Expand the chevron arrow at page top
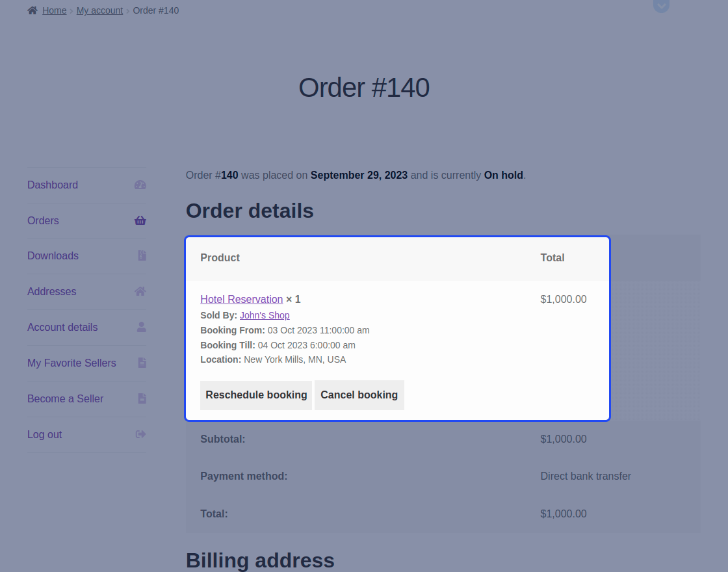Image resolution: width=728 pixels, height=572 pixels. 661,6
